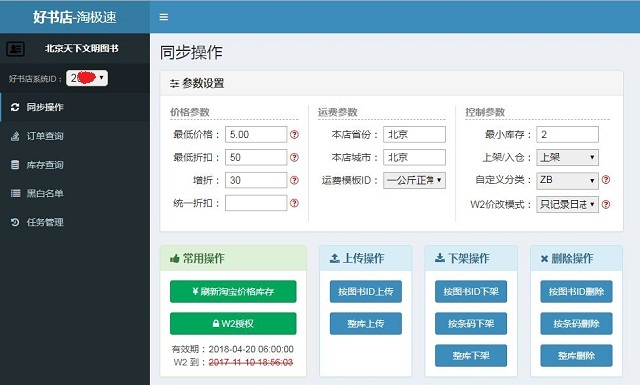Select 订单查询 in sidebar menu
This screenshot has width=640, height=385.
[x=75, y=136]
